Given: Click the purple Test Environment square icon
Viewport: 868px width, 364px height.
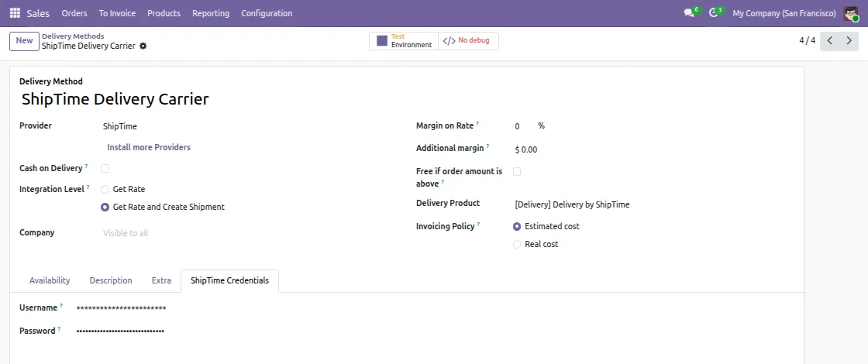Looking at the screenshot, I should point(381,40).
